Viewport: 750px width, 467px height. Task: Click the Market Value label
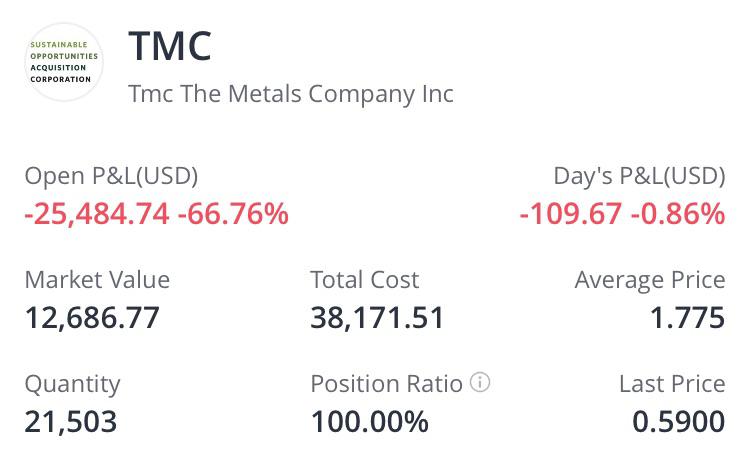pyautogui.click(x=97, y=280)
